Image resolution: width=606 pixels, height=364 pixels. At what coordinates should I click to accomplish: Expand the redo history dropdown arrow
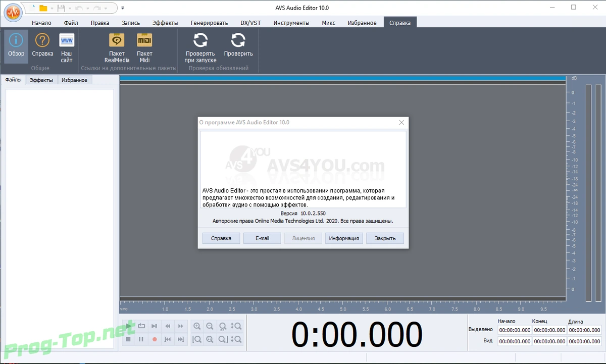click(106, 9)
